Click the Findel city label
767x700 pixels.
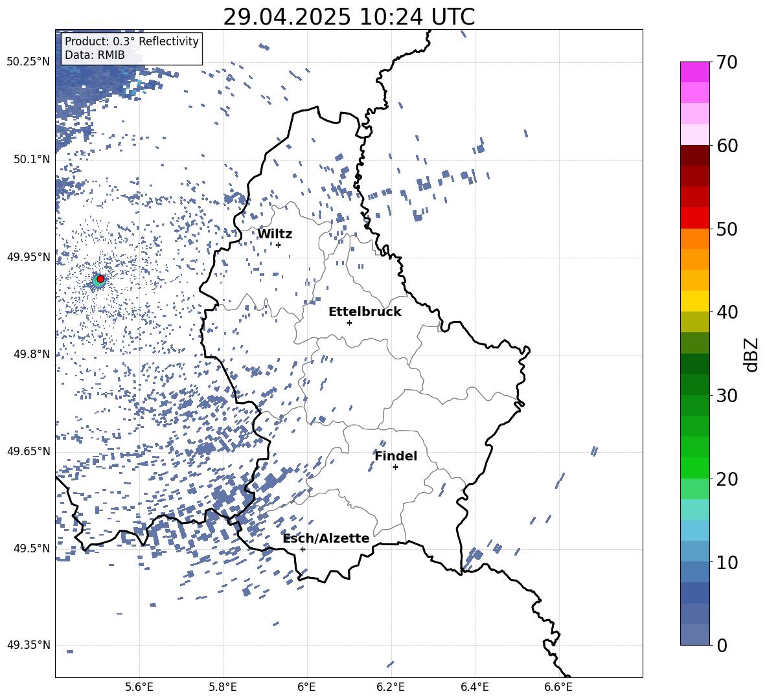pyautogui.click(x=396, y=456)
